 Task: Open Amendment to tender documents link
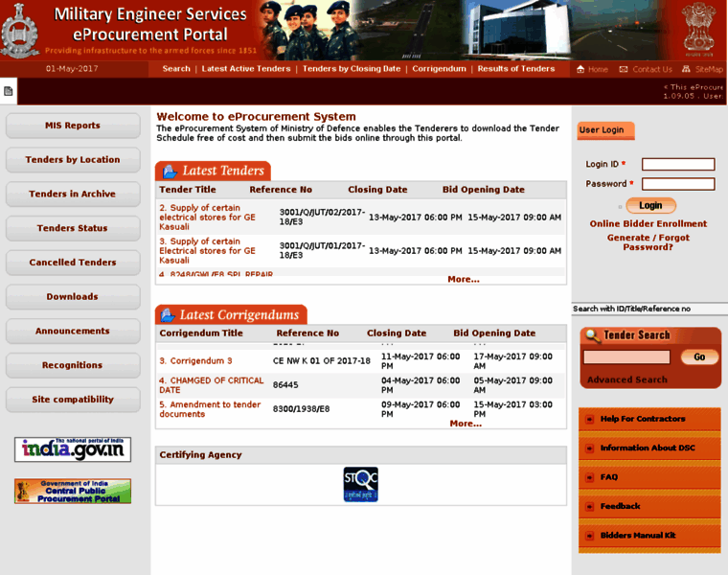(210, 409)
